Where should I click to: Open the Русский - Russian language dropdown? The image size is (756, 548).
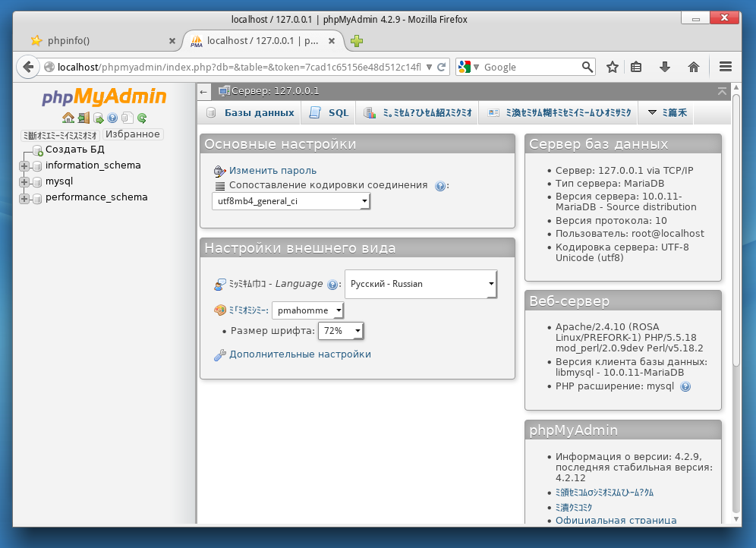421,284
